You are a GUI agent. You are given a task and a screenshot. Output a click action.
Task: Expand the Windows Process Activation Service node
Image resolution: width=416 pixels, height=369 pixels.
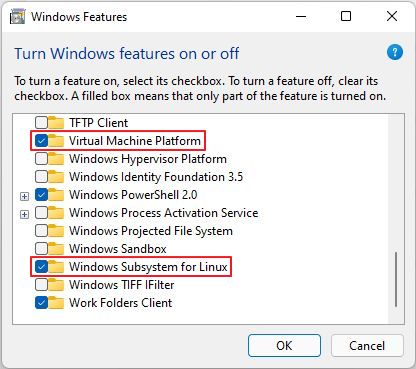coord(24,214)
